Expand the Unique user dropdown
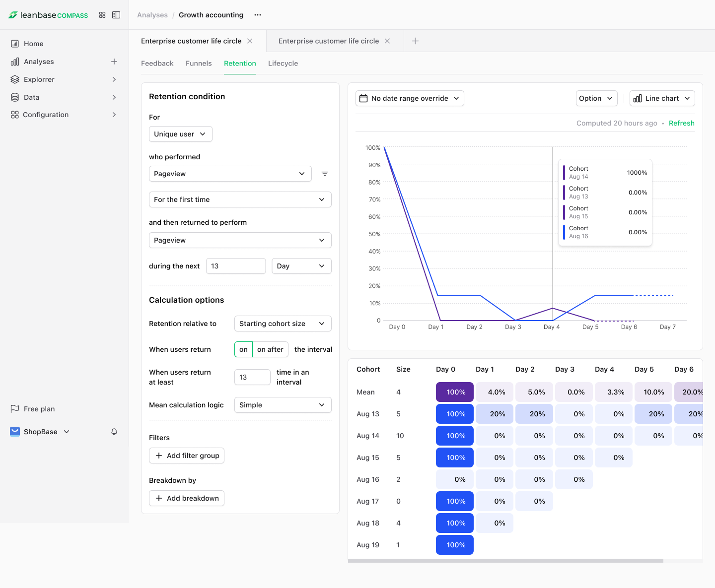This screenshot has width=715, height=588. tap(180, 134)
